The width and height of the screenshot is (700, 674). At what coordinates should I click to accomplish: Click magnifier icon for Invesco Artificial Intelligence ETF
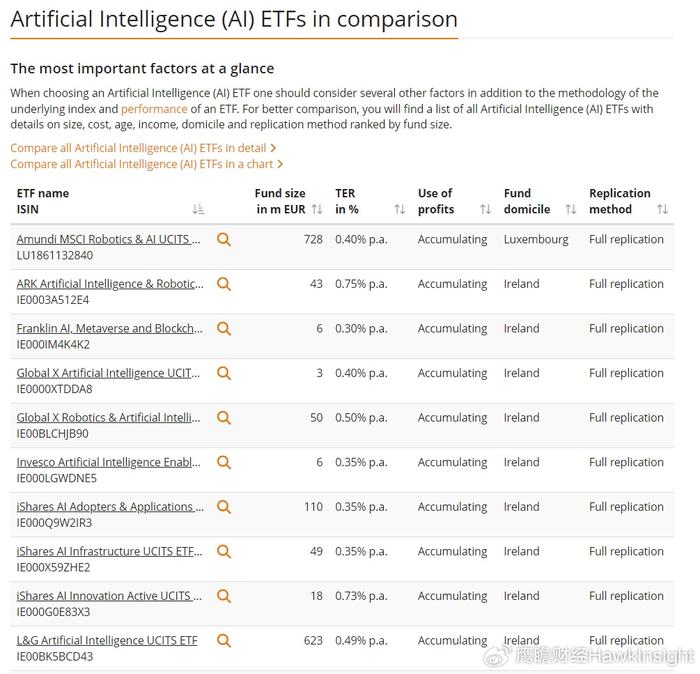(224, 462)
